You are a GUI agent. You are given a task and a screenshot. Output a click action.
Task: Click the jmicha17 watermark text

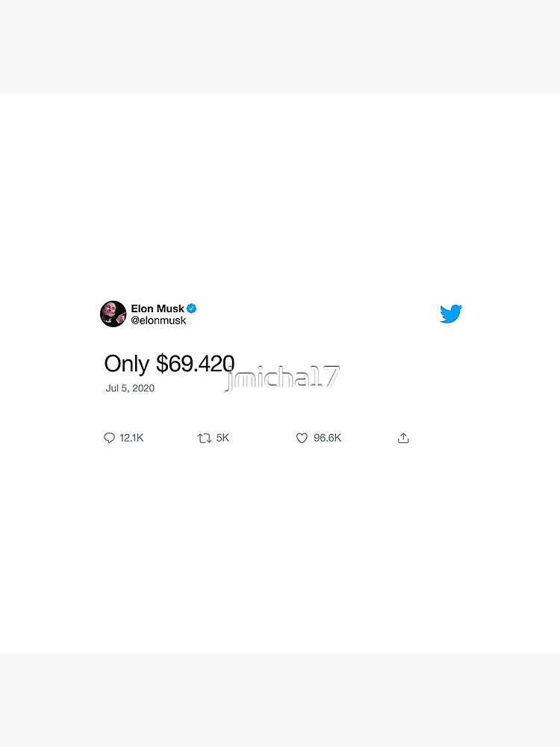point(282,378)
